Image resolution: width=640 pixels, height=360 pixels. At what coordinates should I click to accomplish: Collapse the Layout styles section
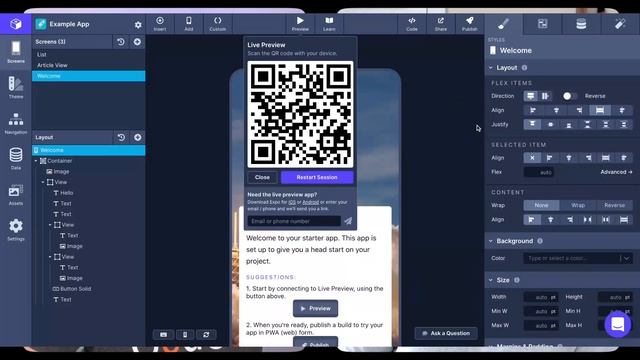click(491, 68)
